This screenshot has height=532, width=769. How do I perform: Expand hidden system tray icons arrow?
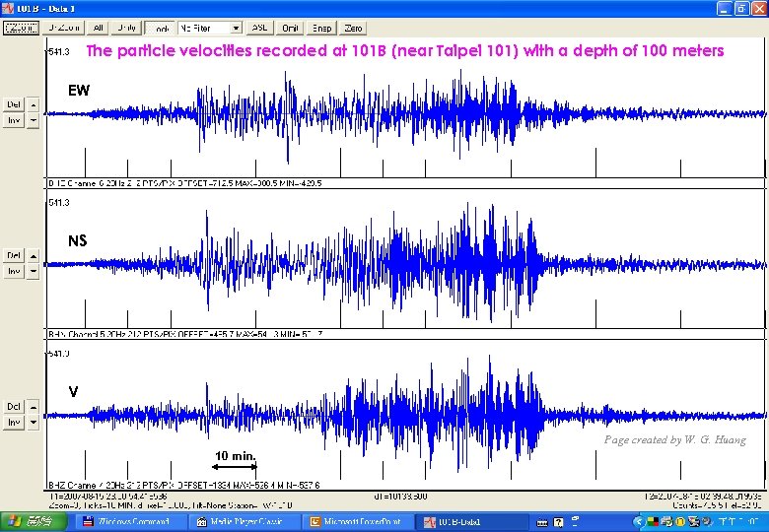pos(638,522)
